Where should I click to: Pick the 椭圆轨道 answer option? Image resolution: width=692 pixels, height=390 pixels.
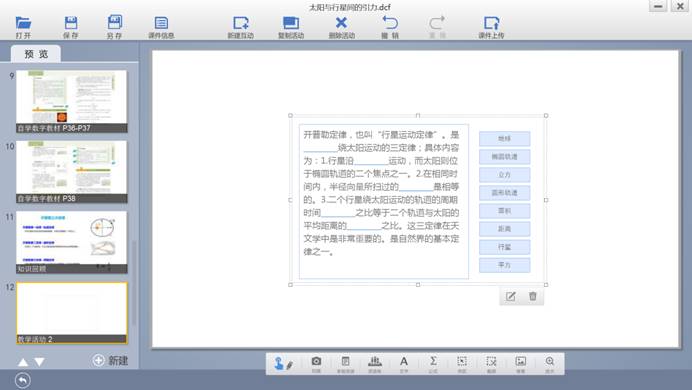(x=504, y=157)
